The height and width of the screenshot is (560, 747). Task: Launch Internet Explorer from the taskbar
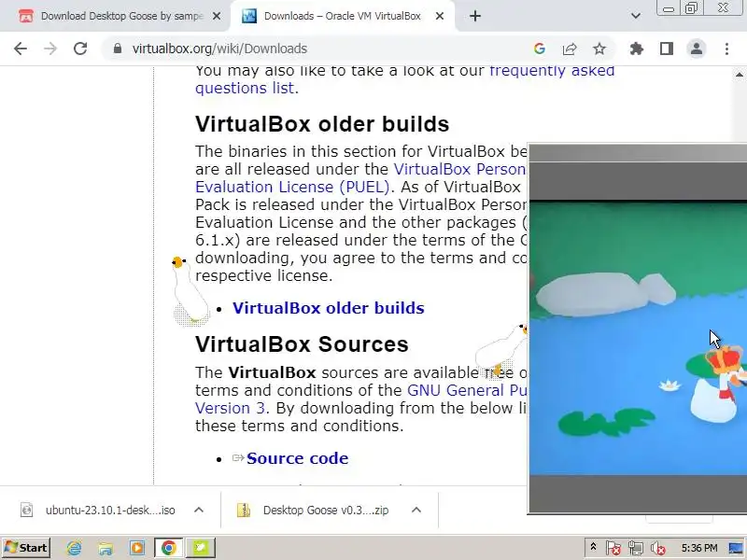coord(75,548)
